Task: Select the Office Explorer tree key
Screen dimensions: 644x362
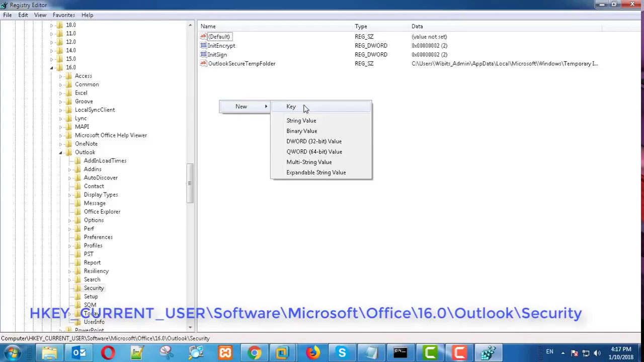Action: (x=102, y=212)
